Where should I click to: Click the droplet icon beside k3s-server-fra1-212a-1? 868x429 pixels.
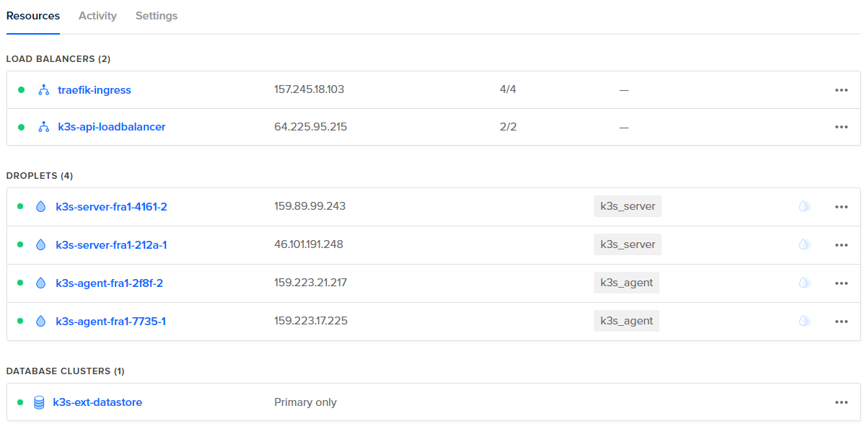click(40, 244)
